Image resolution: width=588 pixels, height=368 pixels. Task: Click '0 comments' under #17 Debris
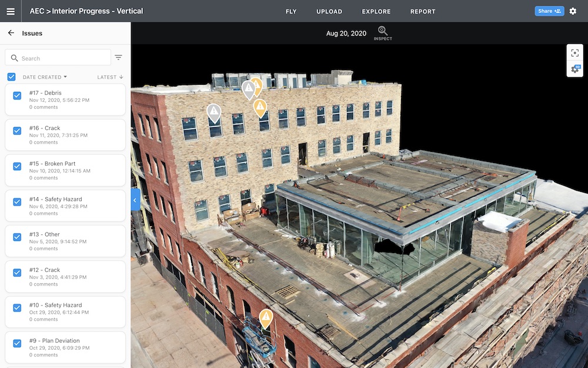(44, 107)
